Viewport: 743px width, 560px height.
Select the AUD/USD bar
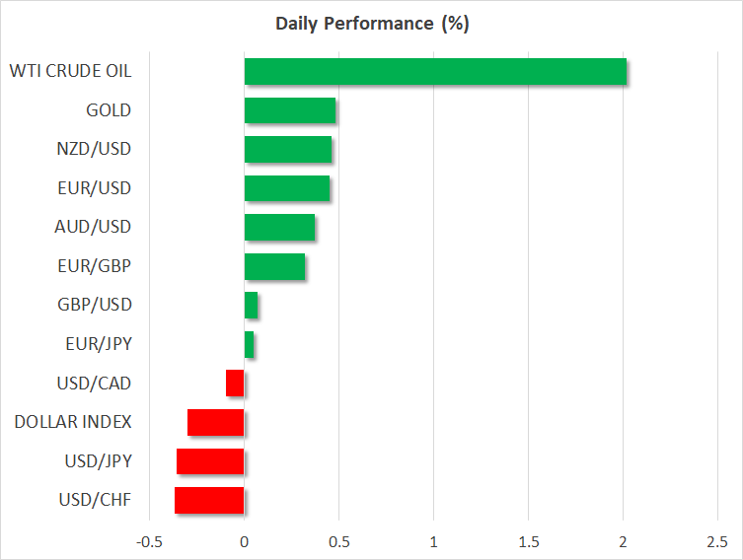(279, 228)
